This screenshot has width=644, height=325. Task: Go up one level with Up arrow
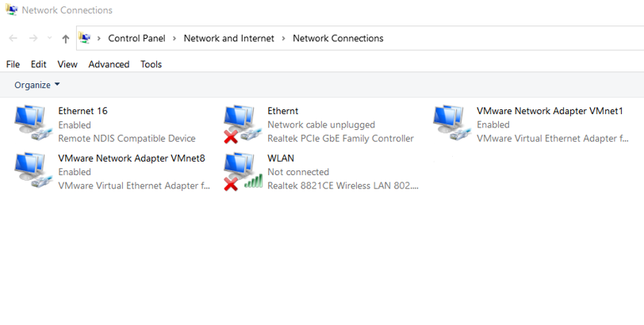coord(65,38)
